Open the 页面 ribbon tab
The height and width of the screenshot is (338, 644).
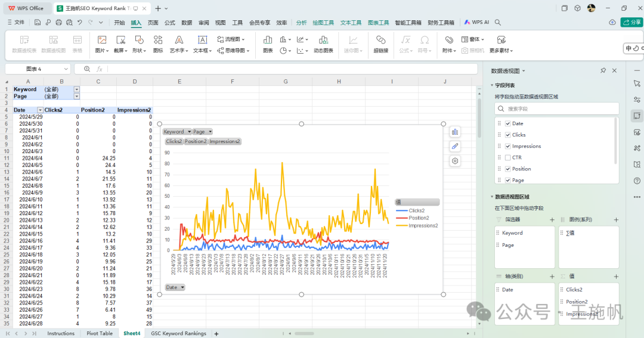pyautogui.click(x=153, y=23)
